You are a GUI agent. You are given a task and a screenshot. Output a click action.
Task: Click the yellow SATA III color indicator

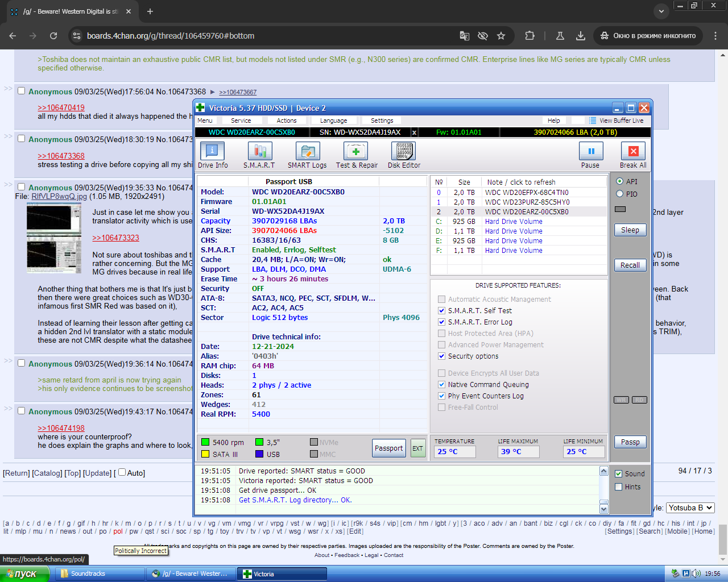205,454
